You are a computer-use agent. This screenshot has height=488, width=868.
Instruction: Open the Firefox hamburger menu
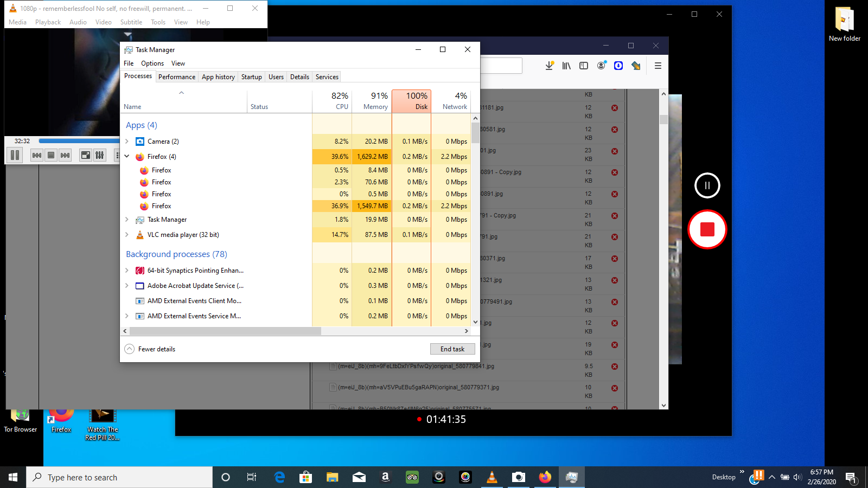pos(658,66)
